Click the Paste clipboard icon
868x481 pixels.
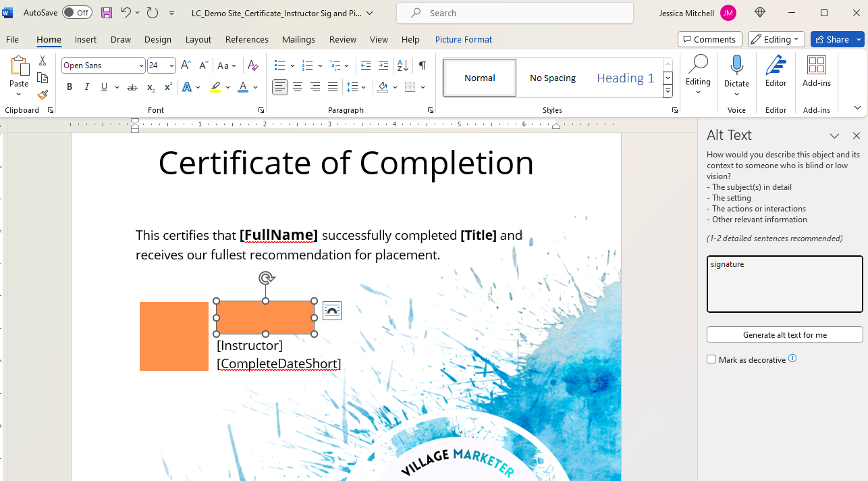[x=19, y=66]
